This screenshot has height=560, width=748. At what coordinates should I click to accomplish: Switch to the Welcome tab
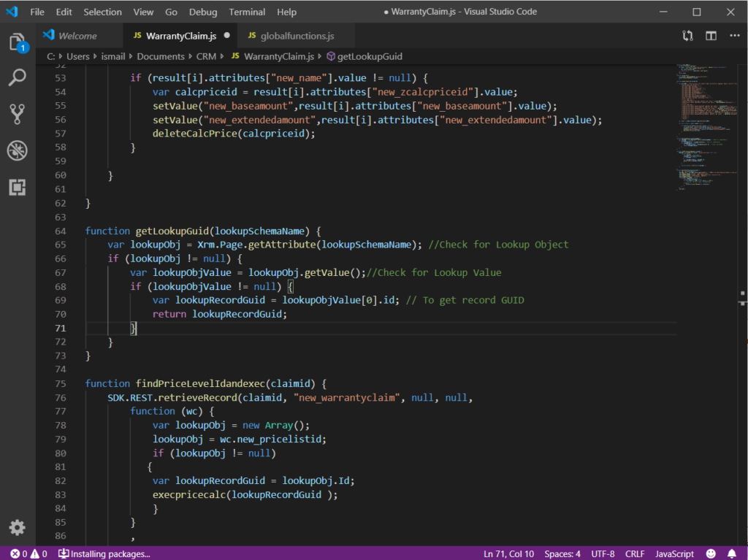[77, 36]
